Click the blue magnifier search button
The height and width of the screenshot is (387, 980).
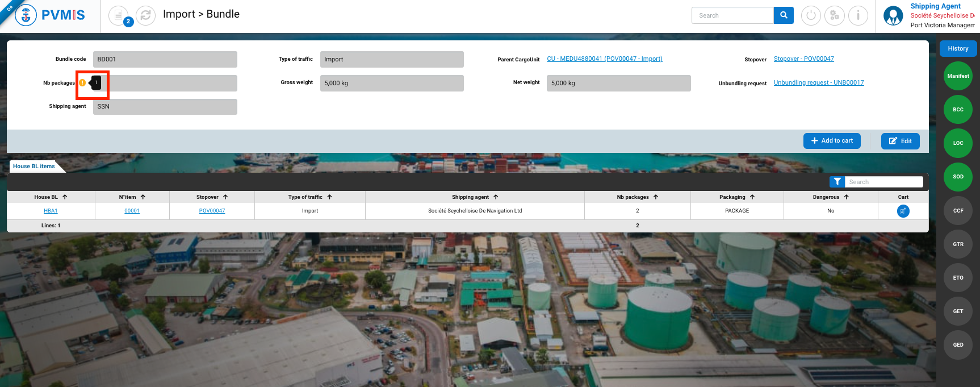click(x=784, y=15)
